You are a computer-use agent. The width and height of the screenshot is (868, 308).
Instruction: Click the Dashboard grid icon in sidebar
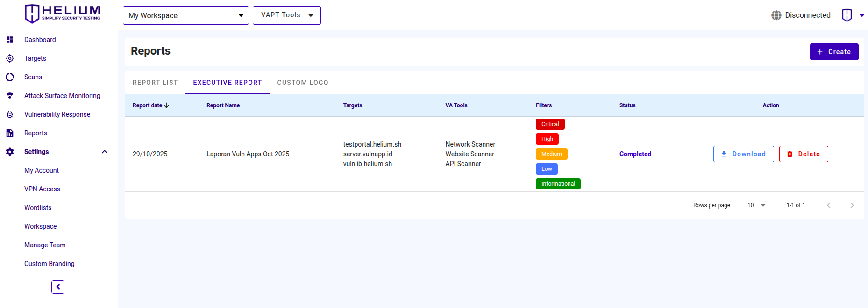(x=10, y=40)
